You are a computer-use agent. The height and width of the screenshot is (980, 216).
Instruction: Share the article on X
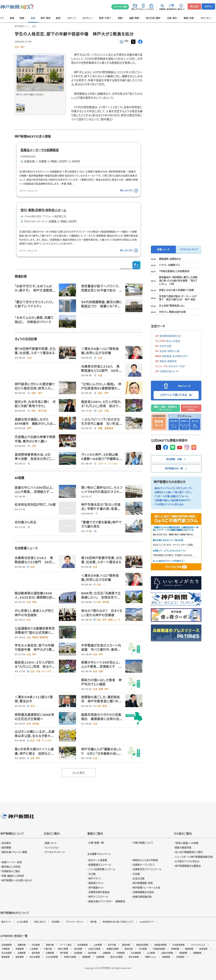pos(133,42)
